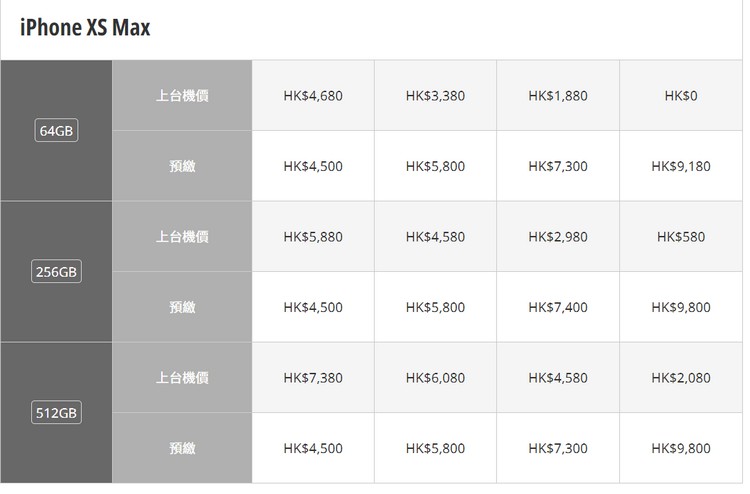Screen dimensions: 750x494
Task: Click the 512GB 預繳 row label
Action: [x=182, y=448]
